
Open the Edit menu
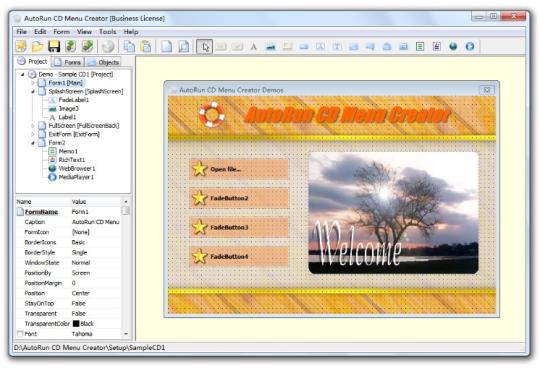[x=40, y=32]
